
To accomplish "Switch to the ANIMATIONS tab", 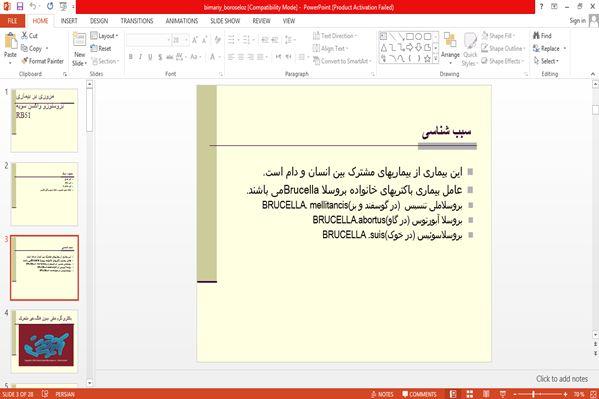I will click(182, 21).
